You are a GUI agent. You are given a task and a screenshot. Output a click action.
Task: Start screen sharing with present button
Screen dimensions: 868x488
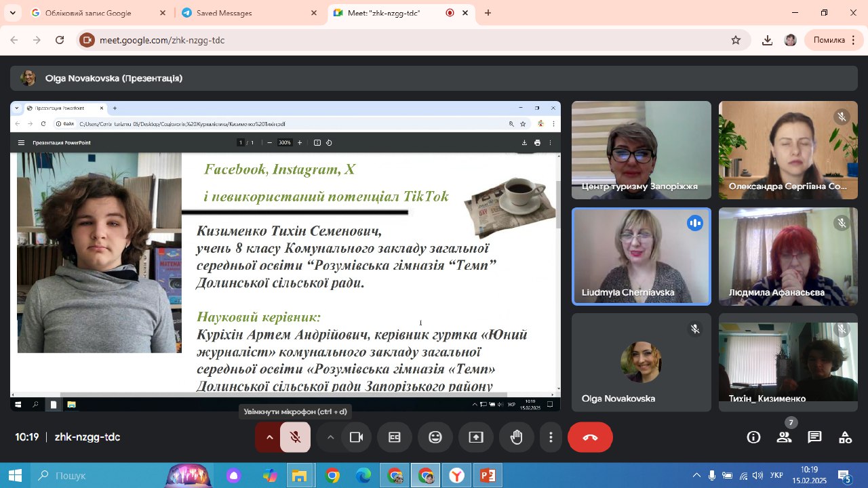[x=476, y=437]
